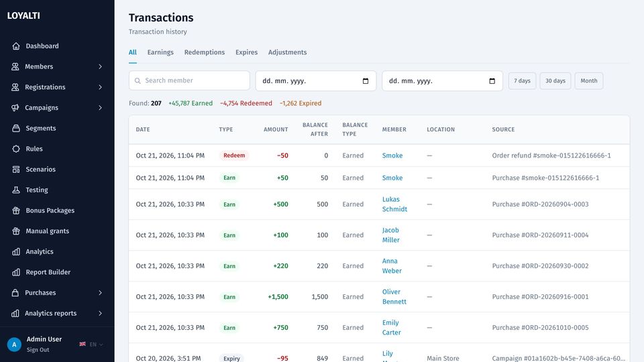This screenshot has width=644, height=362.
Task: Open member Emily Carter
Action: click(391, 327)
